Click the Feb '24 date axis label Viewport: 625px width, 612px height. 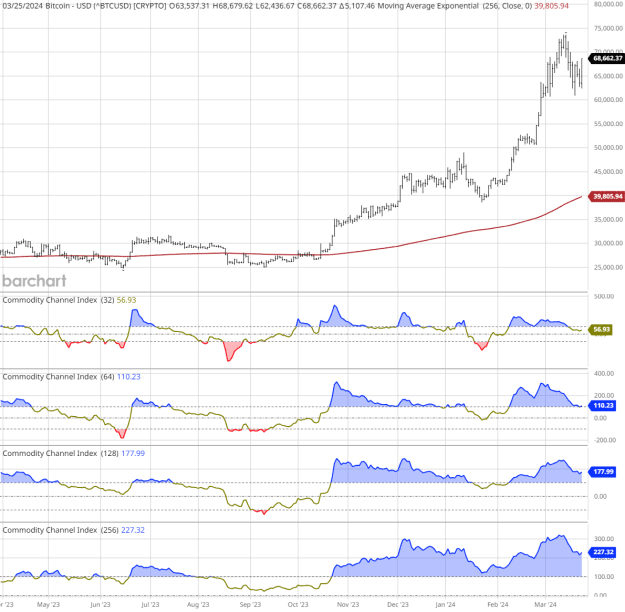pos(498,604)
